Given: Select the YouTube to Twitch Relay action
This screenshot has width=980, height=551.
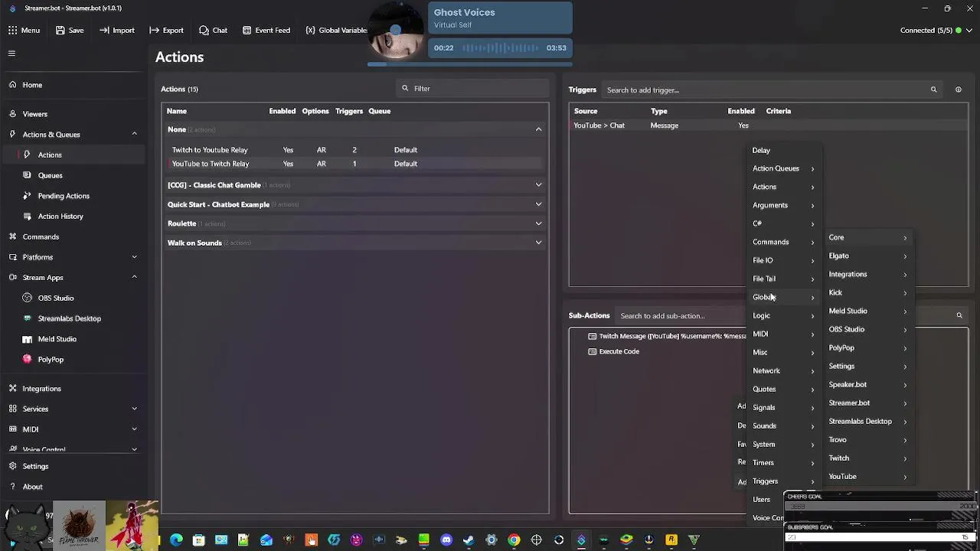Looking at the screenshot, I should click(x=354, y=164).
